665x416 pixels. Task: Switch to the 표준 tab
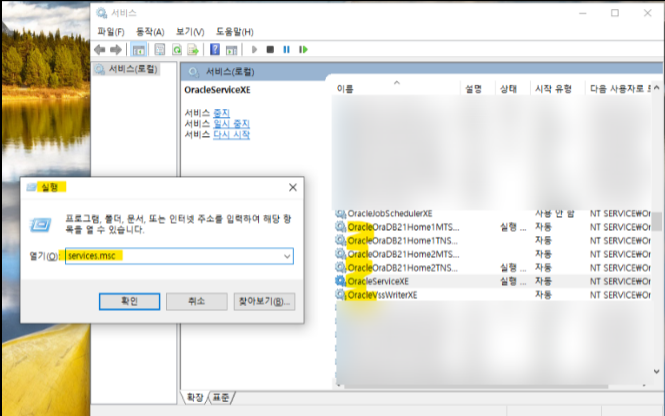[x=221, y=397]
